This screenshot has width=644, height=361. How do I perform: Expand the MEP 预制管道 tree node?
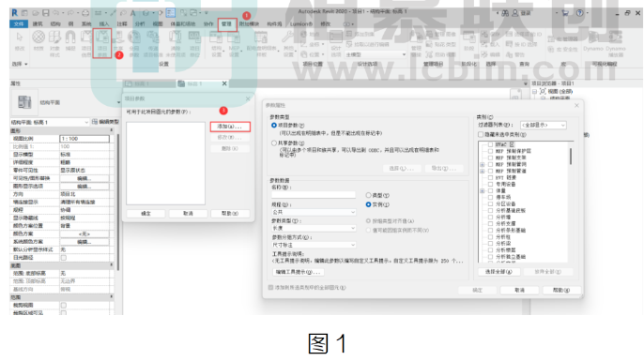pos(483,171)
